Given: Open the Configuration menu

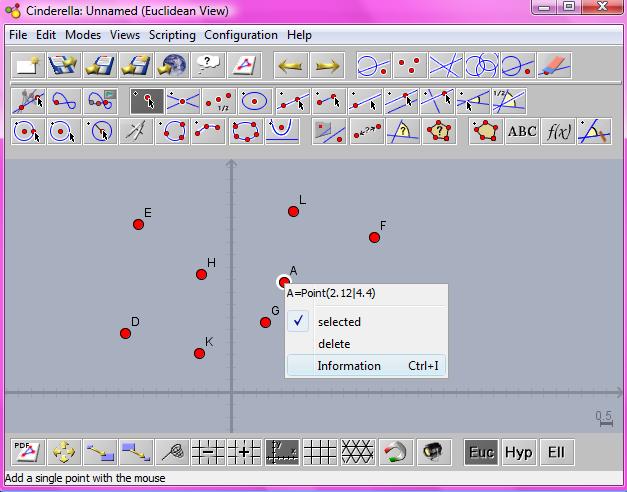Looking at the screenshot, I should 241,35.
